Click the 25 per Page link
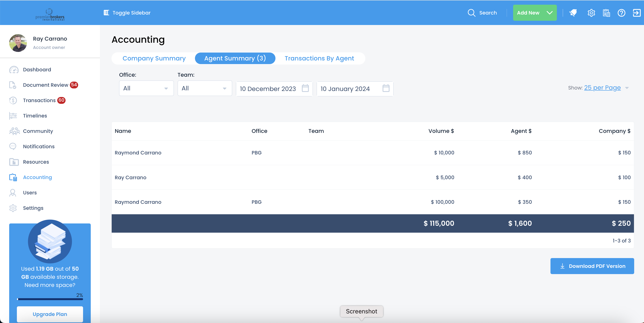This screenshot has height=323, width=644. [602, 88]
